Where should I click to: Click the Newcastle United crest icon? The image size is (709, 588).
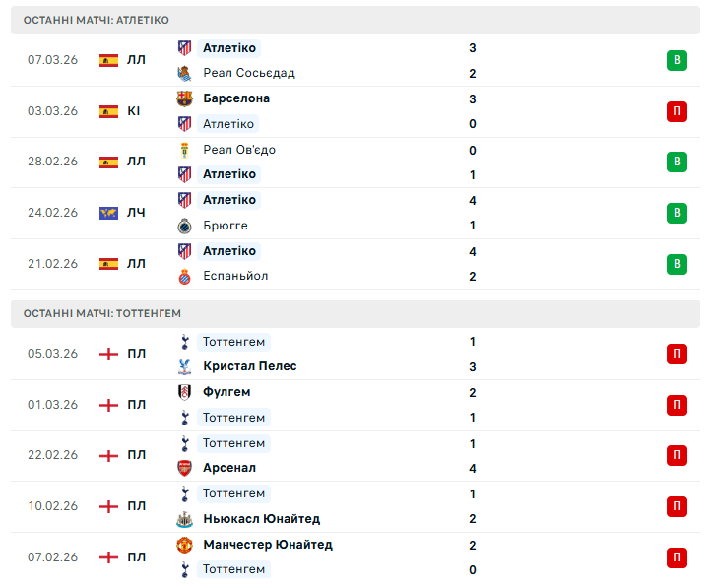click(x=184, y=519)
